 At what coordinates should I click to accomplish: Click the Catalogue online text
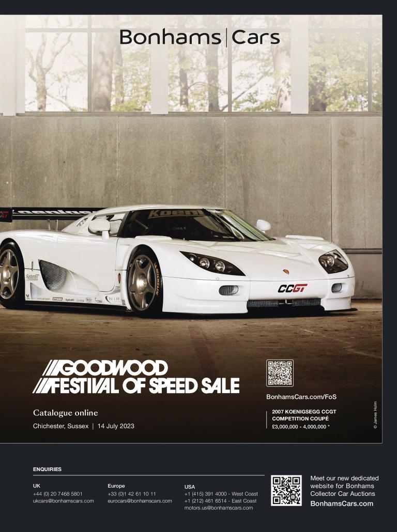66,413
